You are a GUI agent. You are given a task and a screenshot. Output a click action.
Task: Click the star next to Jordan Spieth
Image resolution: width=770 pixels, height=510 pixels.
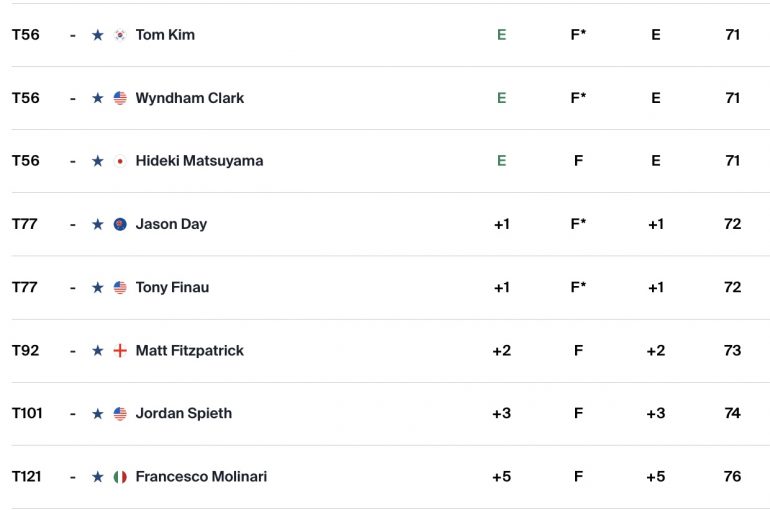[98, 414]
